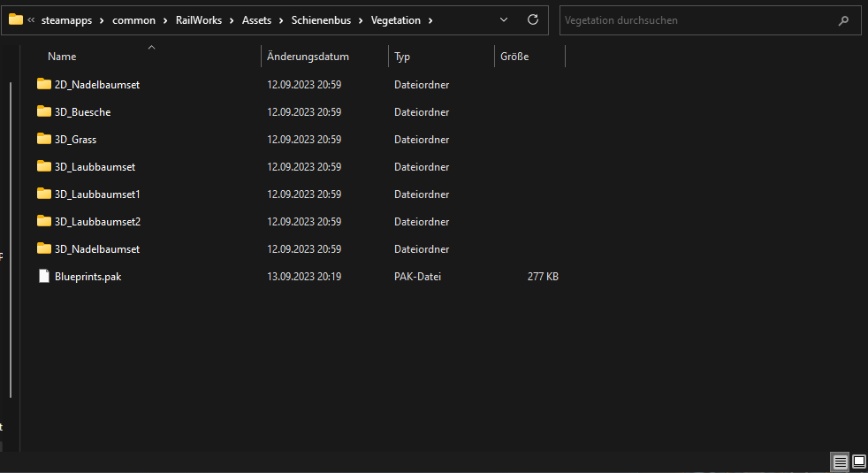This screenshot has height=473, width=868.
Task: Click the 2D_Nadelbaumset folder icon
Action: pos(44,85)
